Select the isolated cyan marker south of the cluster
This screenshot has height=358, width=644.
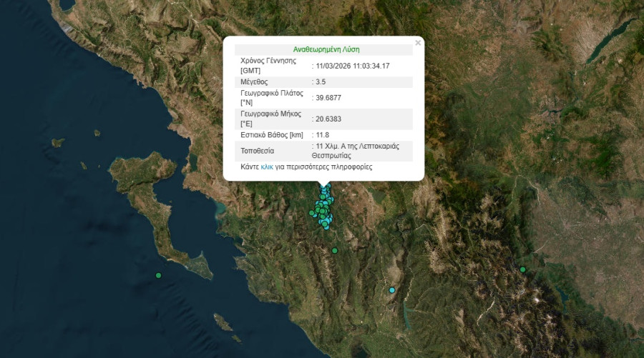tap(391, 290)
